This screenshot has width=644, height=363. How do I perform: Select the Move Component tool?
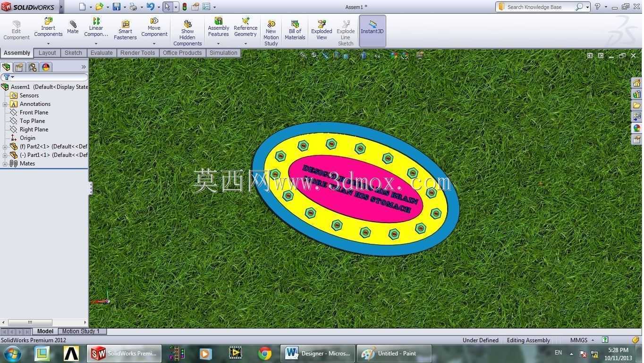click(154, 28)
